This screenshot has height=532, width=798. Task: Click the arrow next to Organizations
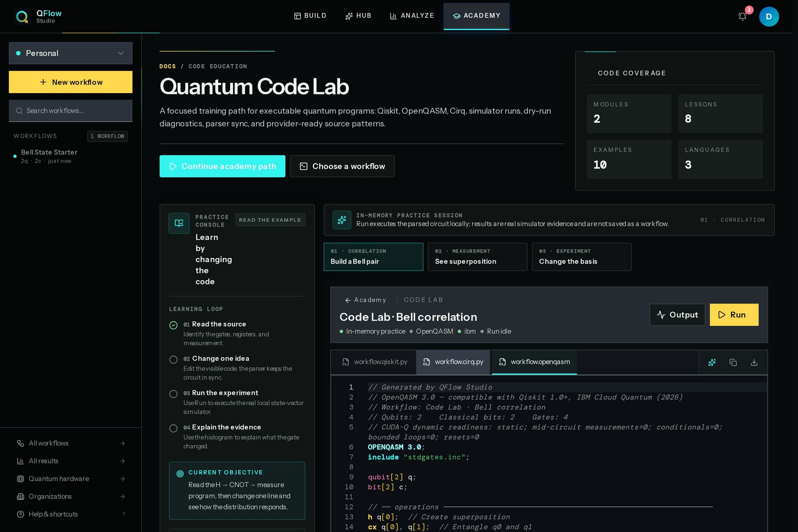pos(123,497)
